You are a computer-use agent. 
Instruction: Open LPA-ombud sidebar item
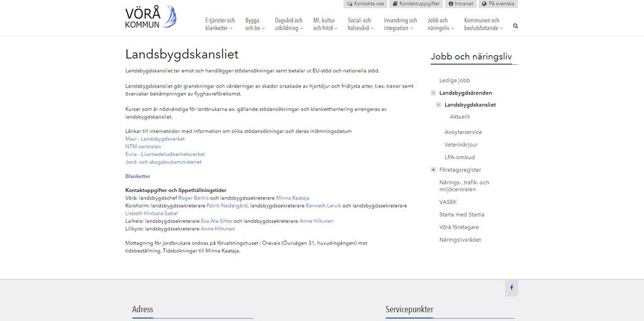coord(460,157)
